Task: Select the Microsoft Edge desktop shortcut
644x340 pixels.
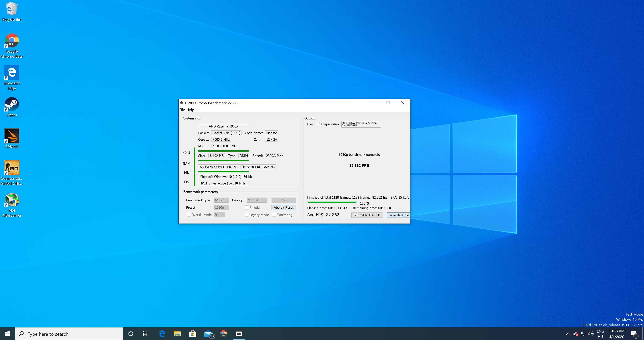Action: [x=11, y=78]
